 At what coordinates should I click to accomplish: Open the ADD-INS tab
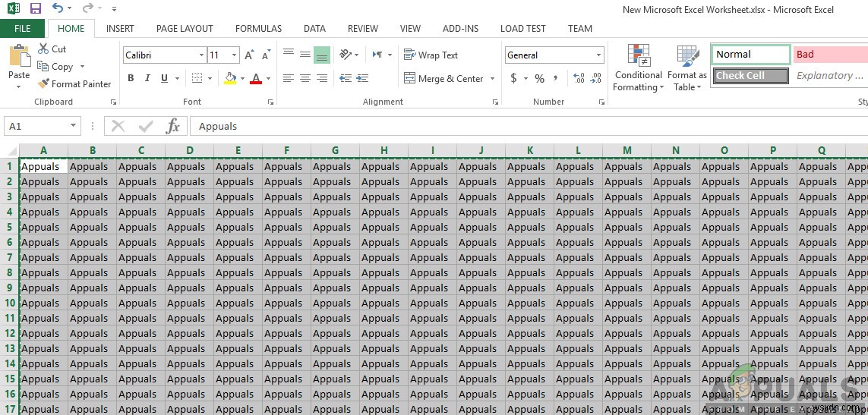[460, 29]
